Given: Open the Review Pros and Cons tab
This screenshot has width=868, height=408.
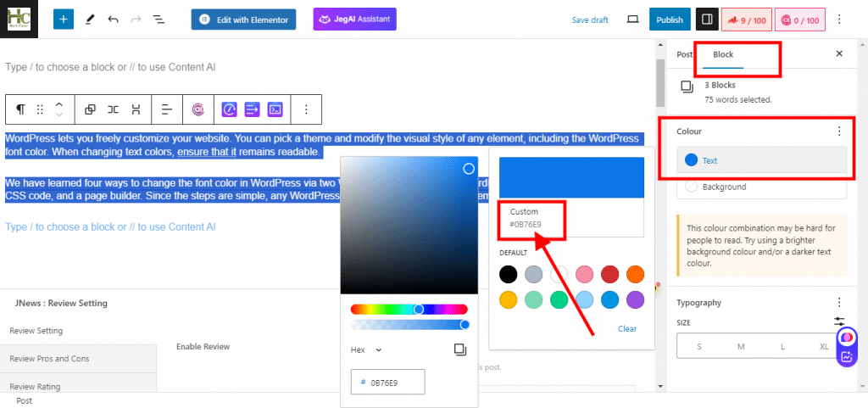Looking at the screenshot, I should 78,358.
